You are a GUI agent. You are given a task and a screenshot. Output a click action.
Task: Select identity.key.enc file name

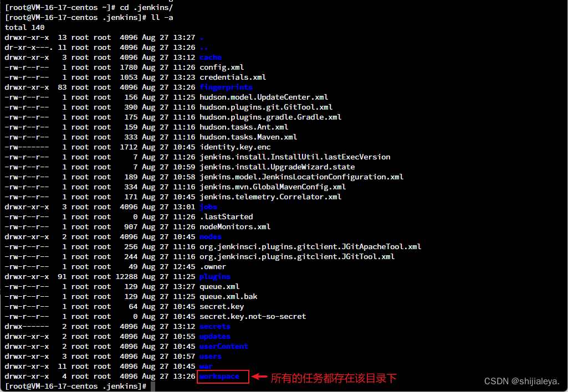coord(235,147)
